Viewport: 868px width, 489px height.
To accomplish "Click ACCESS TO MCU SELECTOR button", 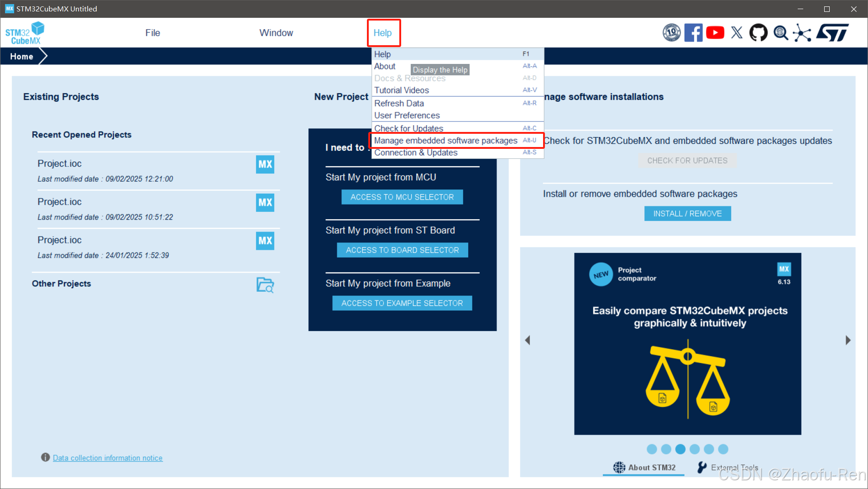I will pyautogui.click(x=402, y=197).
